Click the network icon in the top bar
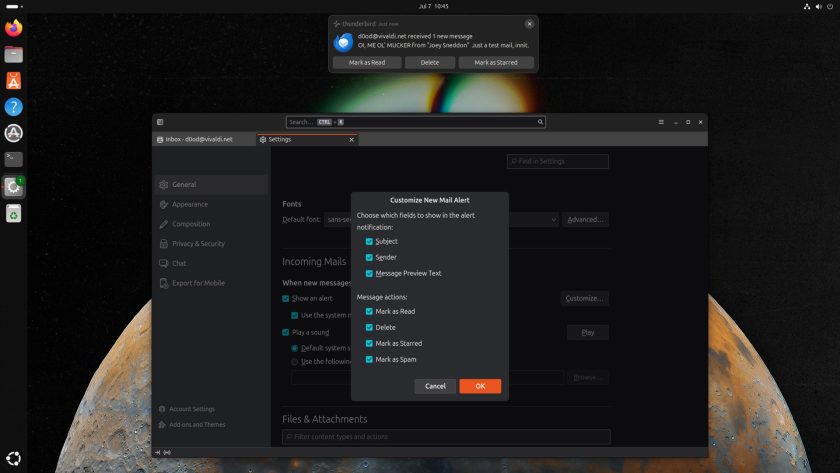The image size is (840, 473). click(x=807, y=6)
